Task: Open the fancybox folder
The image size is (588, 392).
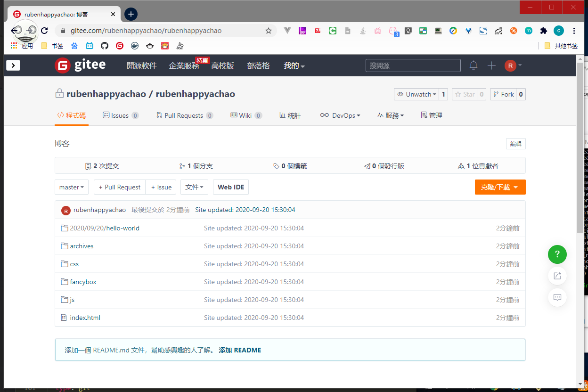Action: pos(83,282)
